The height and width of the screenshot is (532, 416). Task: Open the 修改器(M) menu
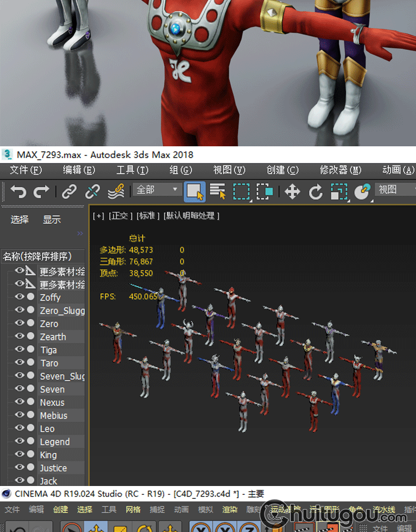340,170
